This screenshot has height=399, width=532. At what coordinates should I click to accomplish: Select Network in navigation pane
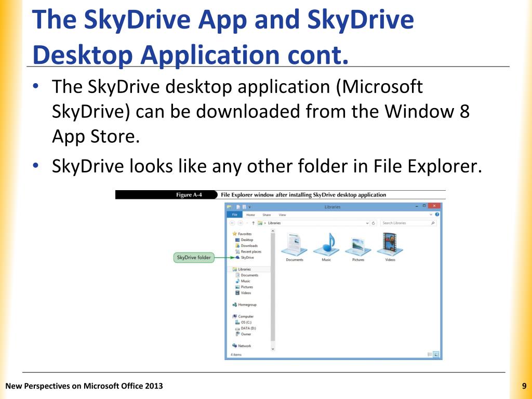[242, 345]
